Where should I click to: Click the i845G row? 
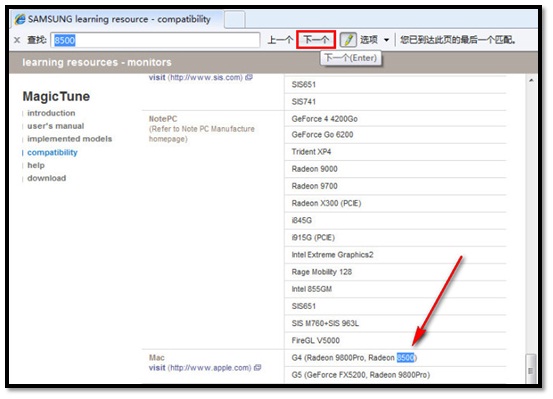click(395, 221)
